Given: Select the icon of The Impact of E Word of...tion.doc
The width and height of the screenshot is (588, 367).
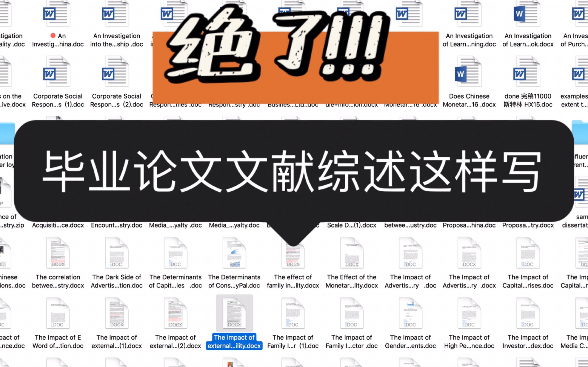Looking at the screenshot, I should pyautogui.click(x=58, y=313).
